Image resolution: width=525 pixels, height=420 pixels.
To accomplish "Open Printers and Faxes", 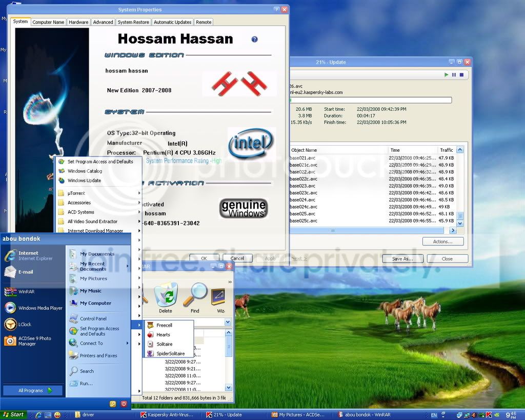I will pos(98,355).
